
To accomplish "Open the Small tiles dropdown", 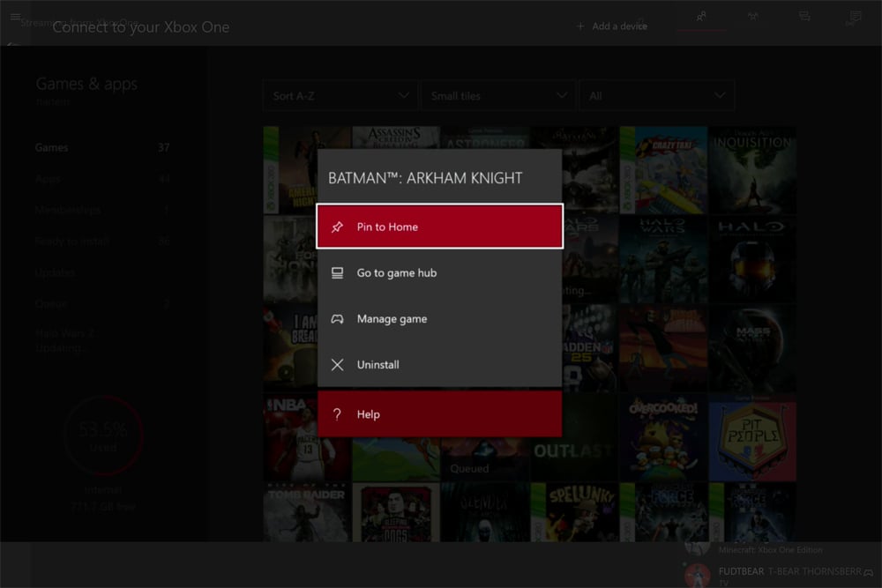I will tap(497, 94).
